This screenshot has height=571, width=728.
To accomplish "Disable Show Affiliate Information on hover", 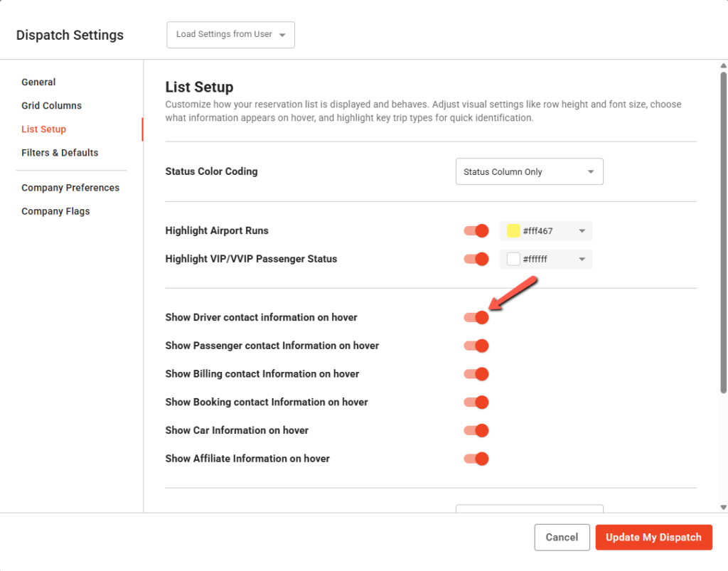I will point(476,459).
